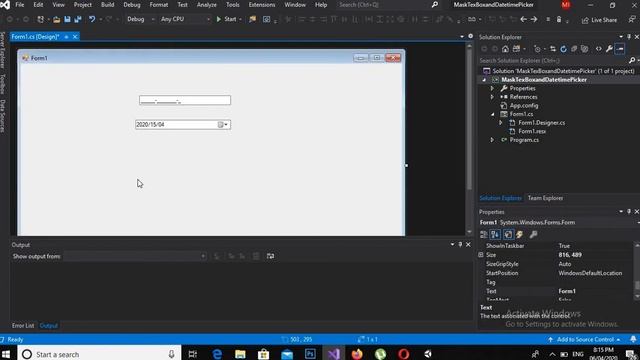Click the notifications bell icon
The image size is (640, 360).
pos(633,340)
